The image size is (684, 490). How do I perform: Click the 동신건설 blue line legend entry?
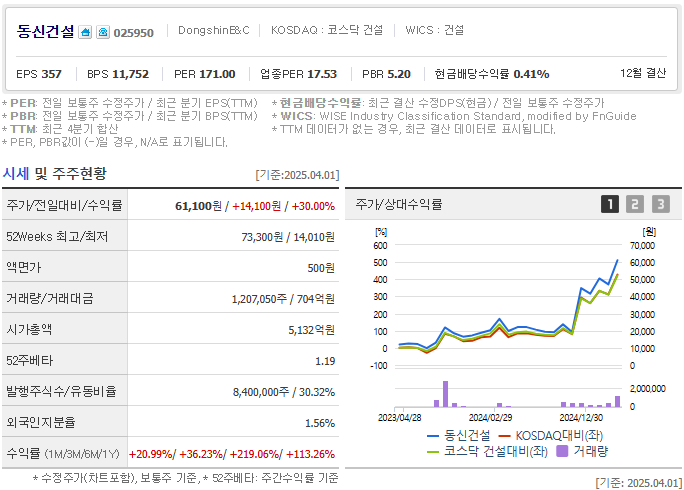tap(458, 435)
